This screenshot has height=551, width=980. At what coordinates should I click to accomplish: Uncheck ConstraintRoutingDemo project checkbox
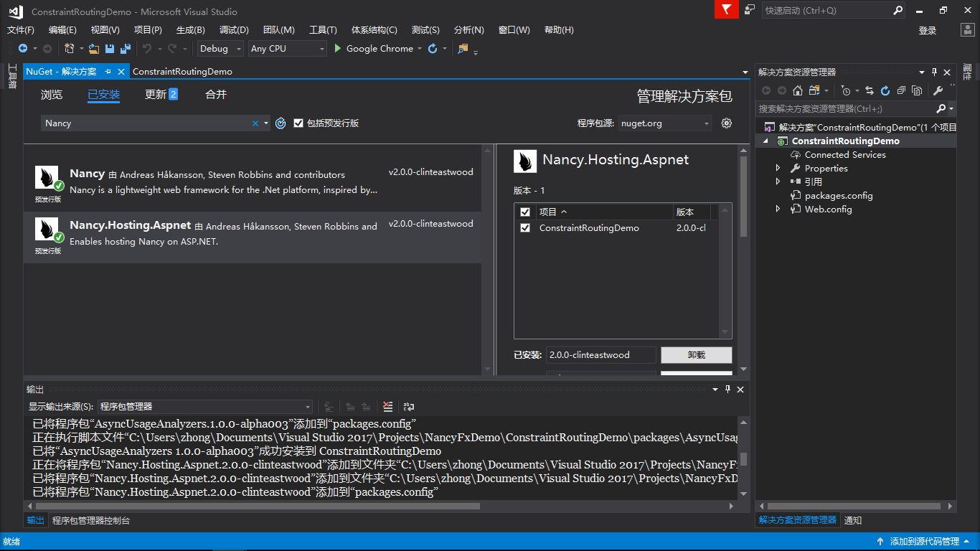point(525,228)
